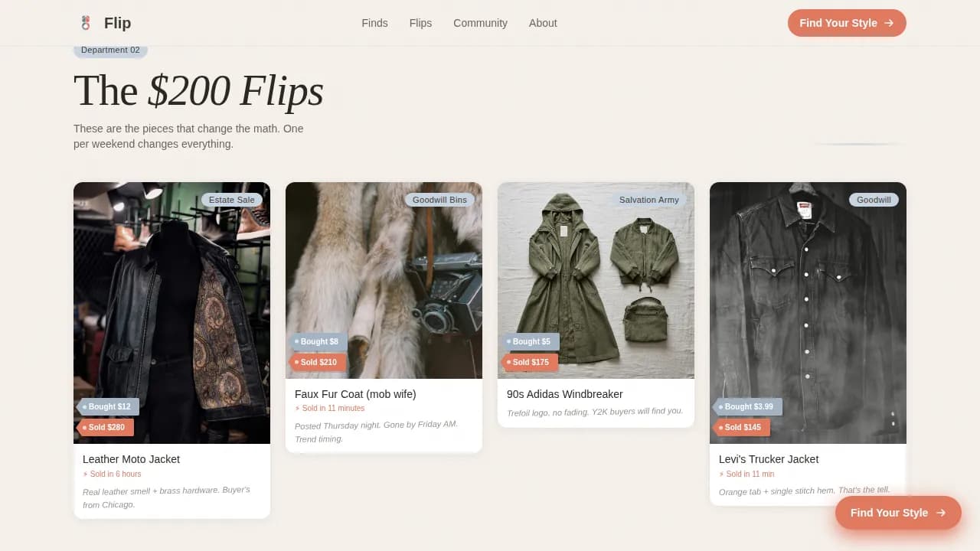Click the Flip brand name

coord(117,23)
